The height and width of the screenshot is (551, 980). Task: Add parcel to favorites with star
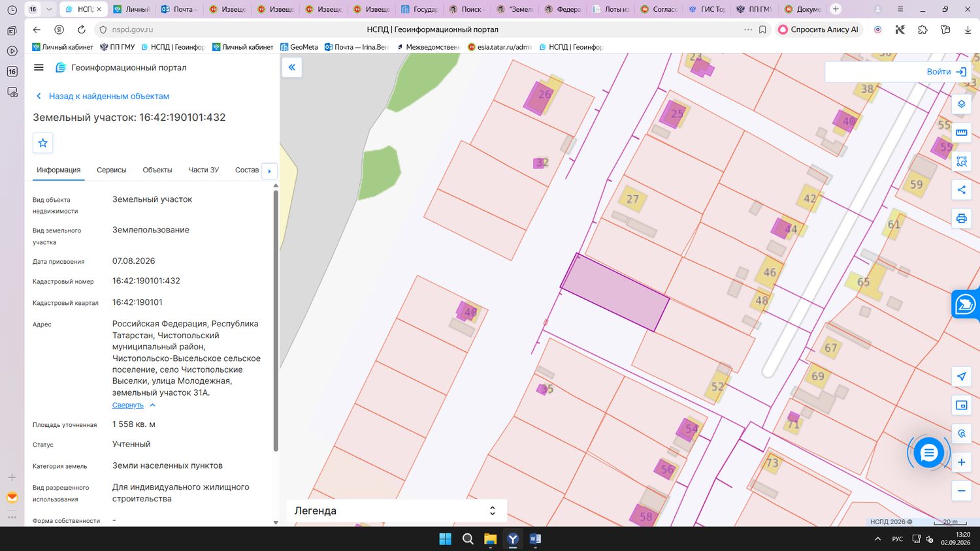click(x=43, y=143)
